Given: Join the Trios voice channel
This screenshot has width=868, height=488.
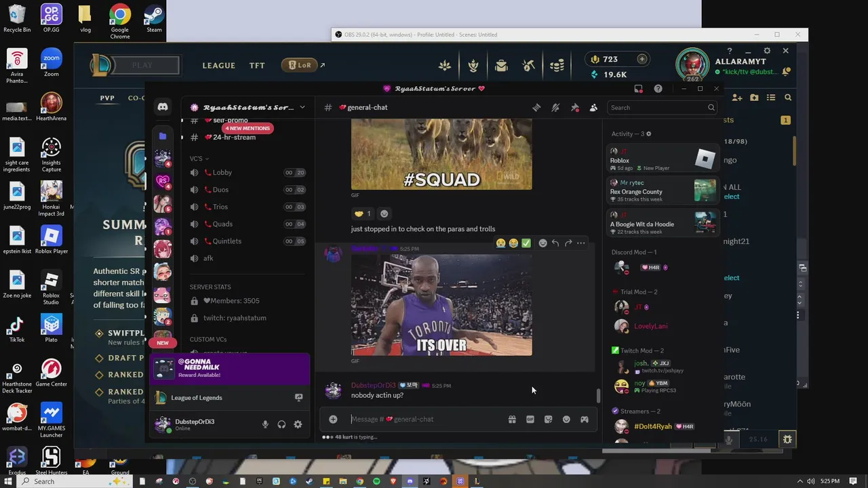Looking at the screenshot, I should 247,207.
